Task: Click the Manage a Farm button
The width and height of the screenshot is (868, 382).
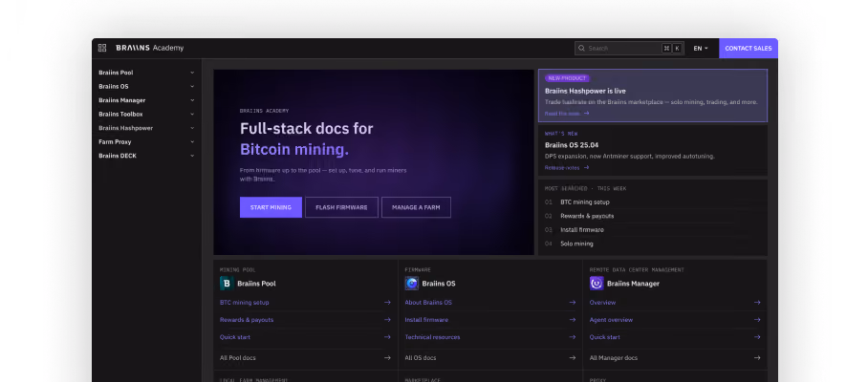Action: point(416,207)
